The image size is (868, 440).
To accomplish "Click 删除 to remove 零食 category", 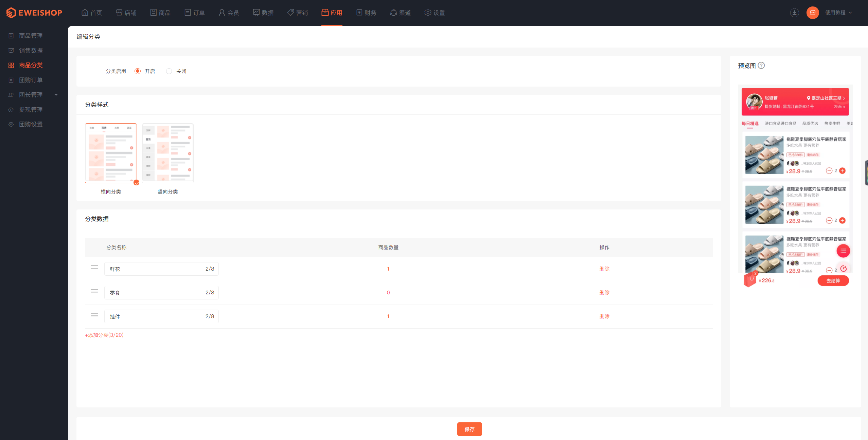I will [603, 292].
